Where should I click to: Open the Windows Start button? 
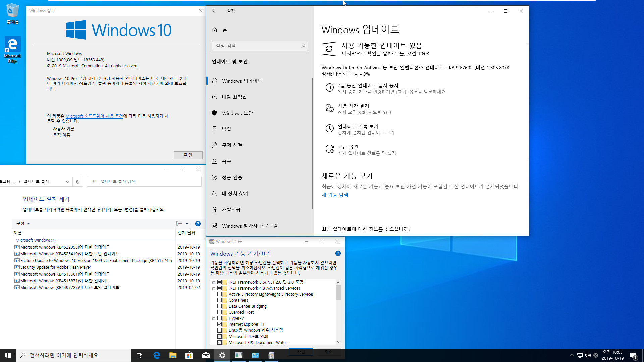(8, 355)
